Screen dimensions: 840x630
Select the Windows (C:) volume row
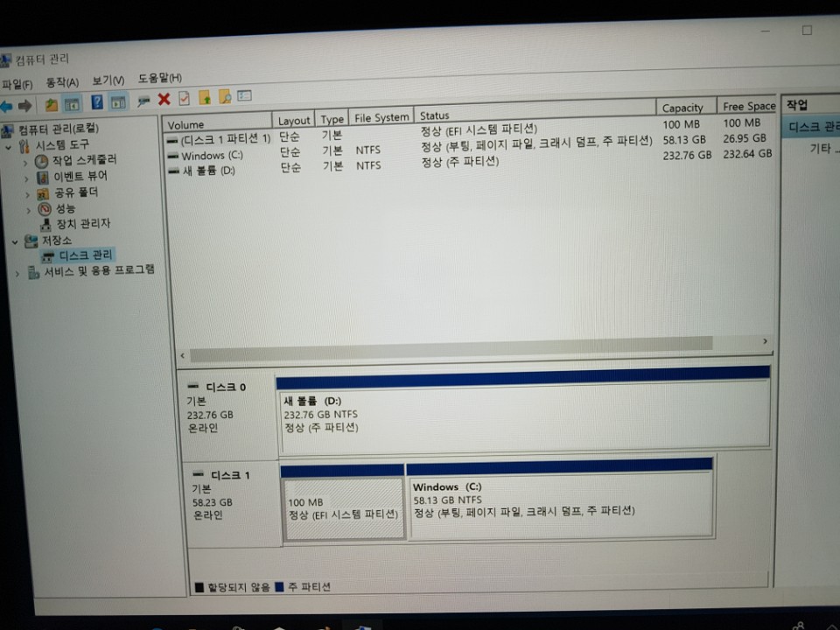click(211, 156)
